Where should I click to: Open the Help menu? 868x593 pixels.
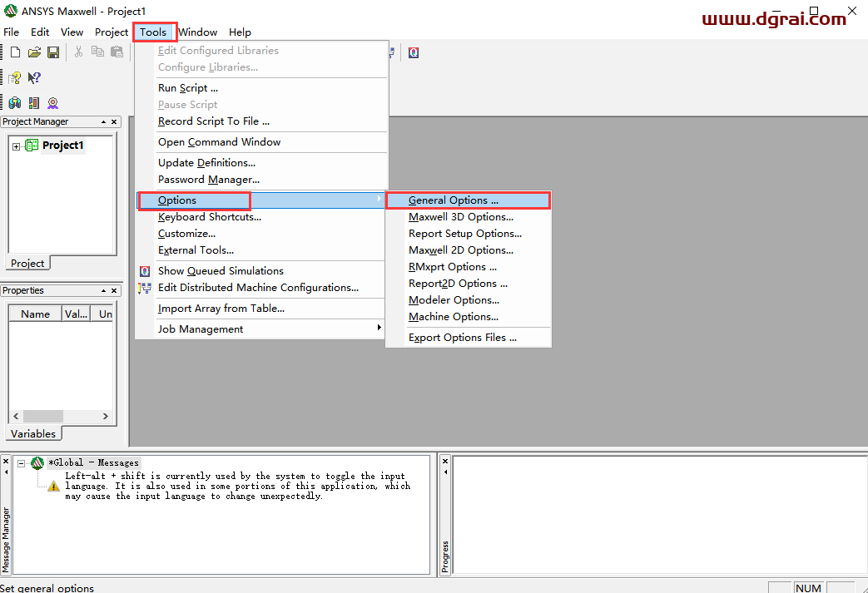[240, 32]
